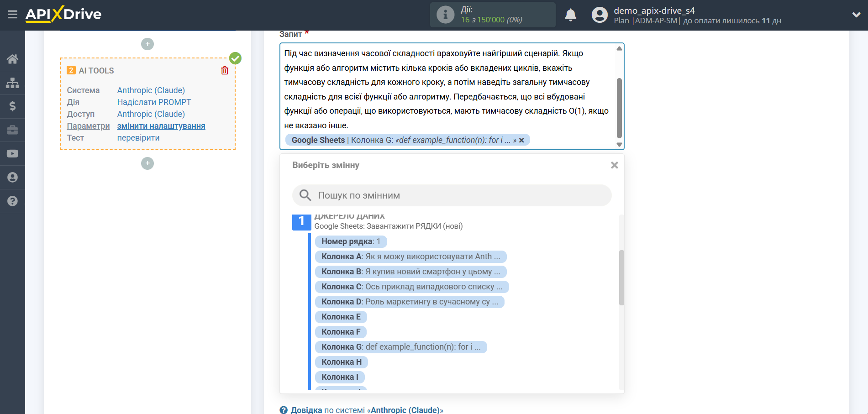Screen dimensions: 868x414
Task: Open the connections sitemap icon
Action: click(12, 83)
